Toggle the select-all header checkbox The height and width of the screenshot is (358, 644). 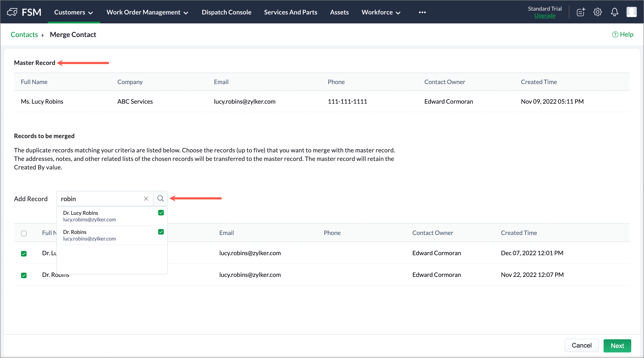tap(24, 233)
